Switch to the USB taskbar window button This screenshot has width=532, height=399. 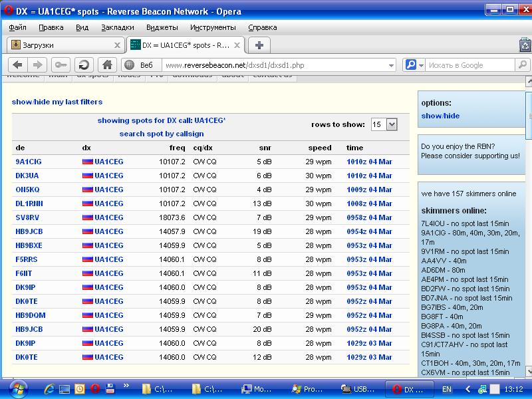358,389
